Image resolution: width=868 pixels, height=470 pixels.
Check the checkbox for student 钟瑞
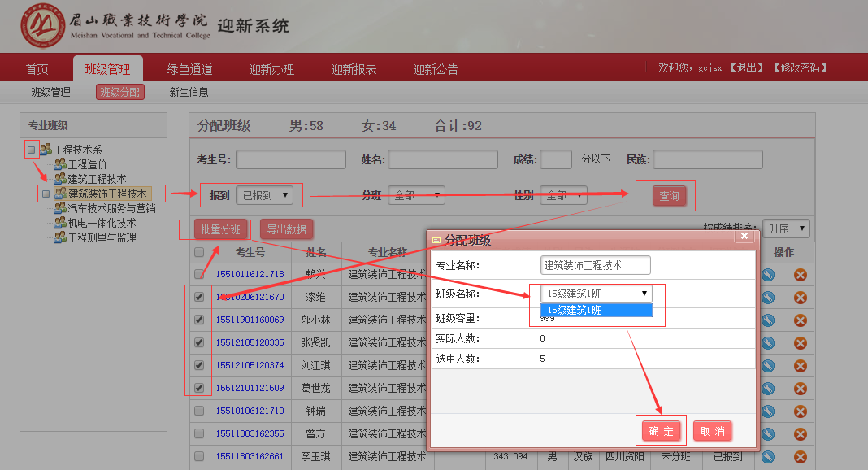click(199, 411)
